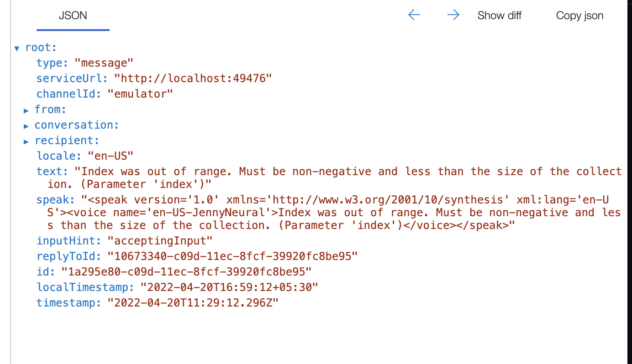632x364 pixels.
Task: Select the text field error message
Action: tap(320, 171)
